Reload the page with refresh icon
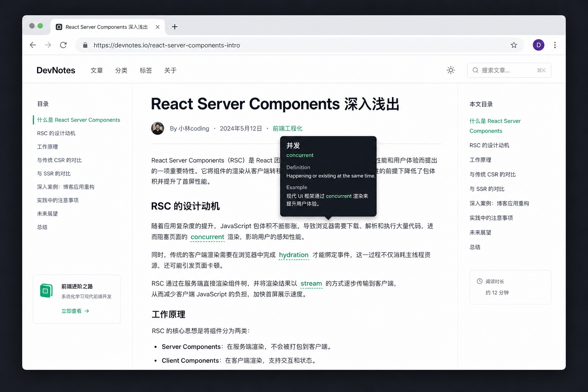Viewport: 588px width, 392px height. tap(64, 45)
